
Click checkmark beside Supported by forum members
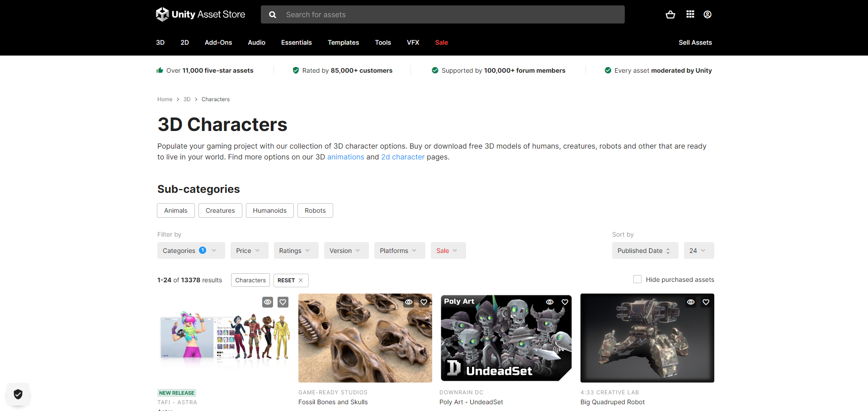coord(435,70)
